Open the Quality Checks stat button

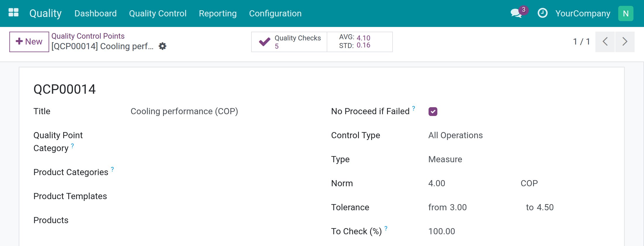(x=289, y=42)
